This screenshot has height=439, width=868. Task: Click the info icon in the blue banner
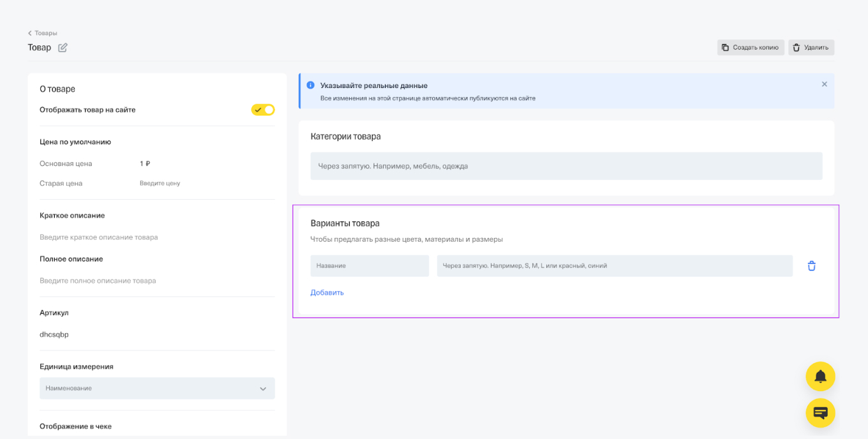click(311, 85)
